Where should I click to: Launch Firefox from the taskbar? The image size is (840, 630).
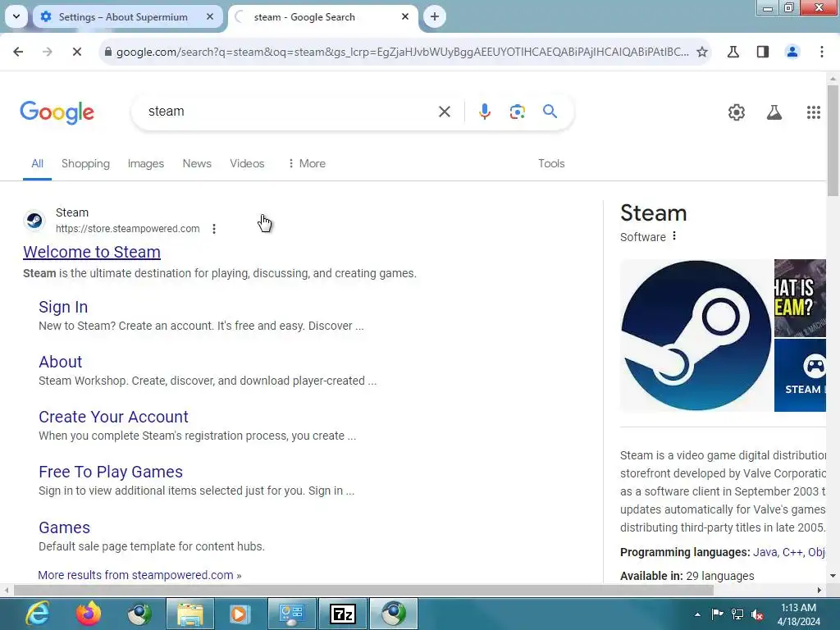[89, 614]
